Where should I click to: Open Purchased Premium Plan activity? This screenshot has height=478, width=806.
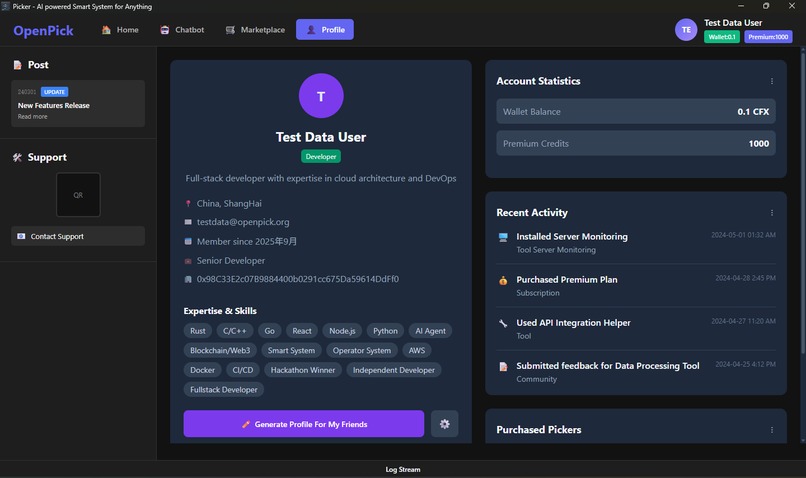[x=636, y=286]
